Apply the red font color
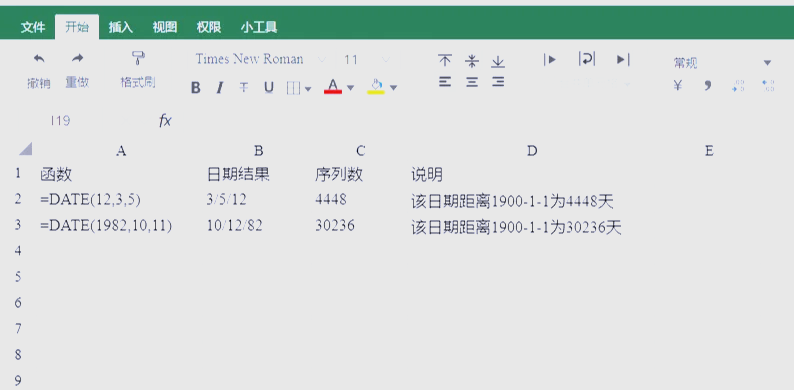Screen dimensions: 794x390 pyautogui.click(x=333, y=86)
